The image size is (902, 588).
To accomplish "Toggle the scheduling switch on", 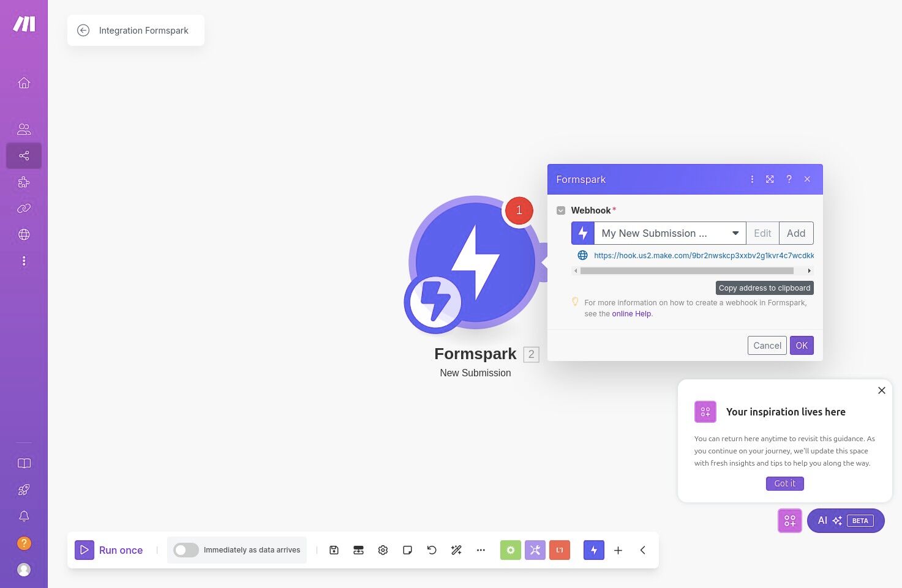I will tap(186, 550).
